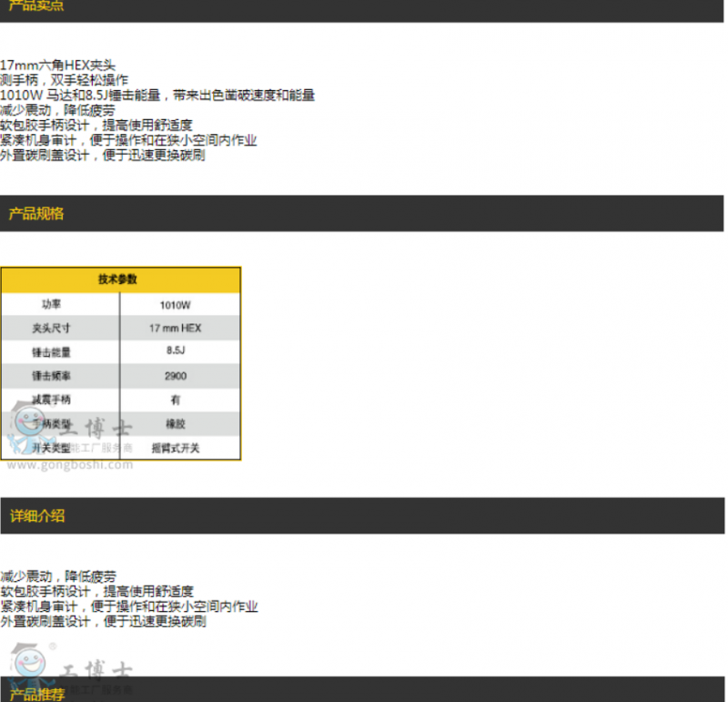Click 侧手柄，双手轻松操作 text line

[x=64, y=80]
